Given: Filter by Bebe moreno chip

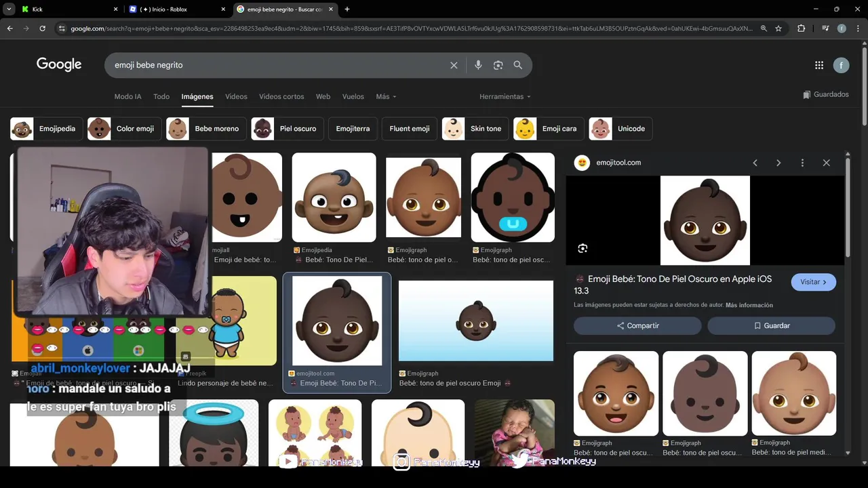Looking at the screenshot, I should coord(206,129).
